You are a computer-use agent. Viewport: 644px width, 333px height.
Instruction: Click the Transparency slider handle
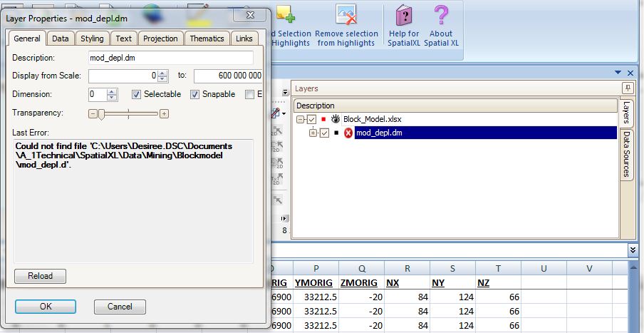point(102,113)
